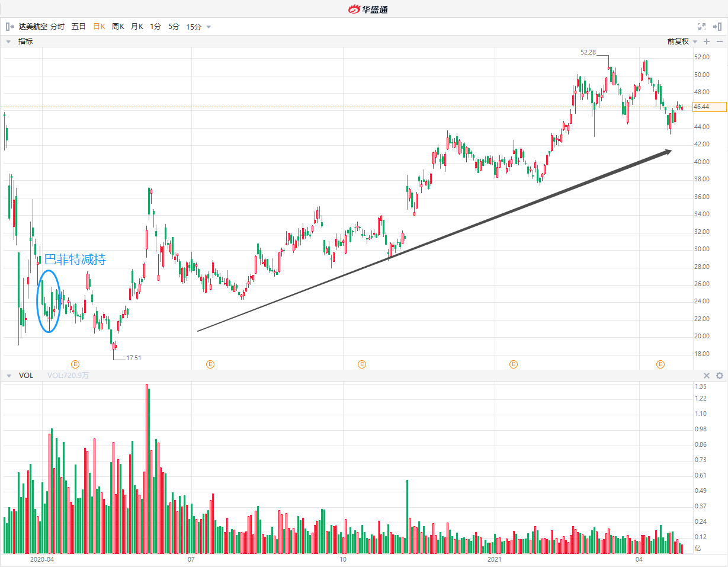The height and width of the screenshot is (567, 728).
Task: Click the earnings marker near 04 of 2021
Action: [x=660, y=364]
